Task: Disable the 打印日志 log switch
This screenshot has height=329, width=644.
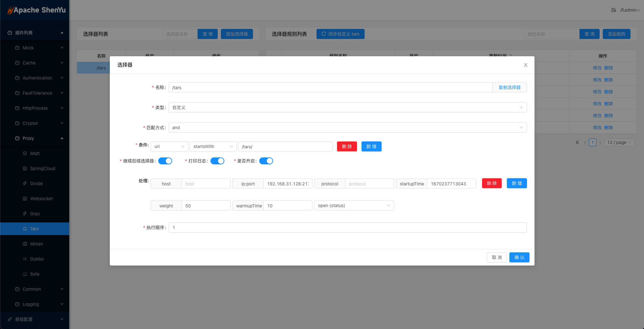Action: tap(217, 161)
